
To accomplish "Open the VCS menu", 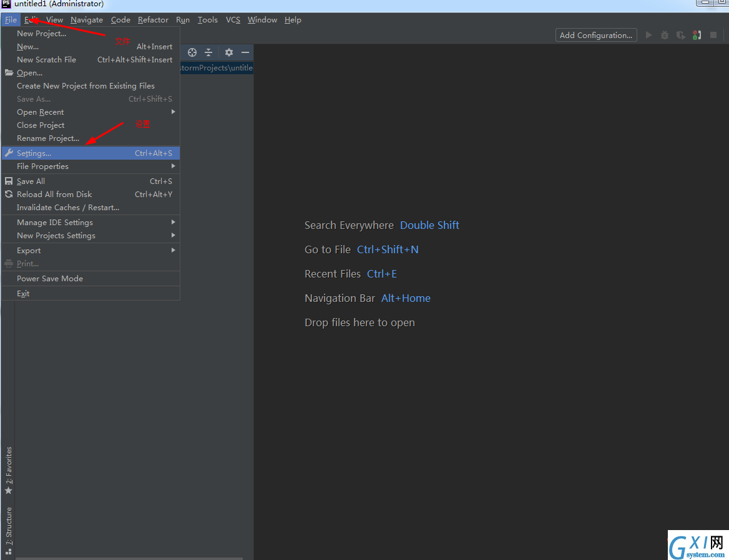I will point(233,19).
